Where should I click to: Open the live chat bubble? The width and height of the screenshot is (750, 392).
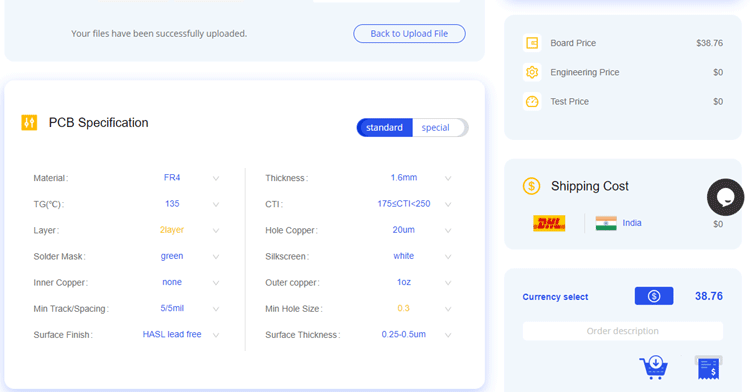pos(725,197)
